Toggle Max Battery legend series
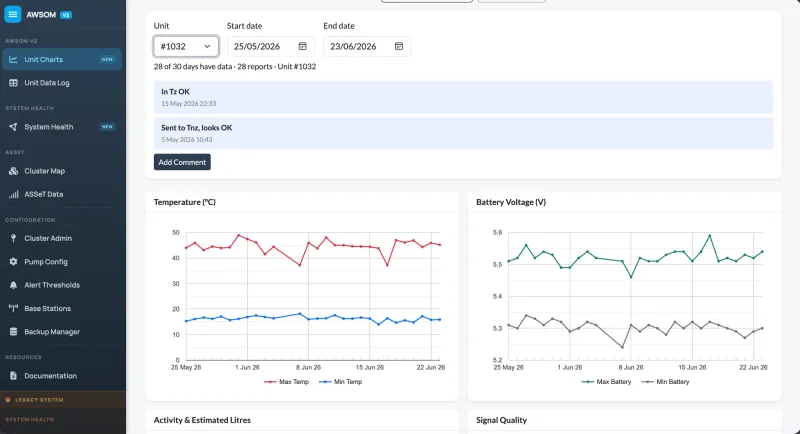Viewport: 800px width, 434px height. pos(606,381)
